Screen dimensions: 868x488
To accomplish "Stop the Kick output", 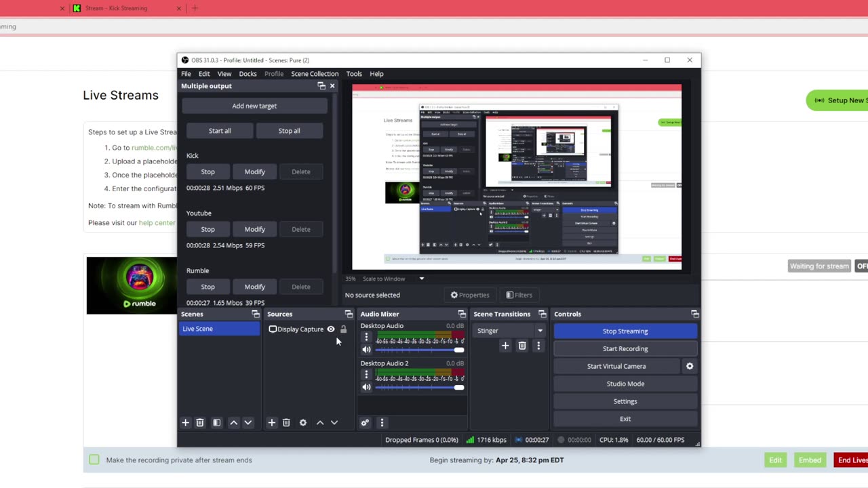I will click(x=208, y=171).
